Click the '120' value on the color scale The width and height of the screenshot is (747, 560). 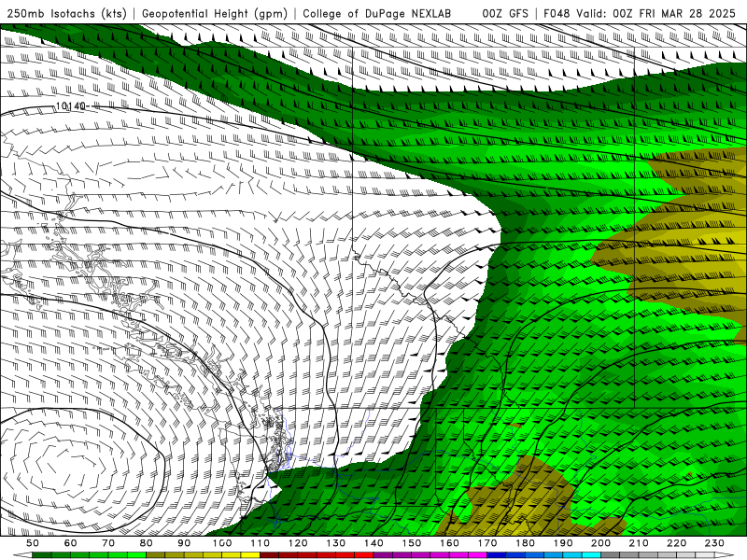click(x=298, y=543)
